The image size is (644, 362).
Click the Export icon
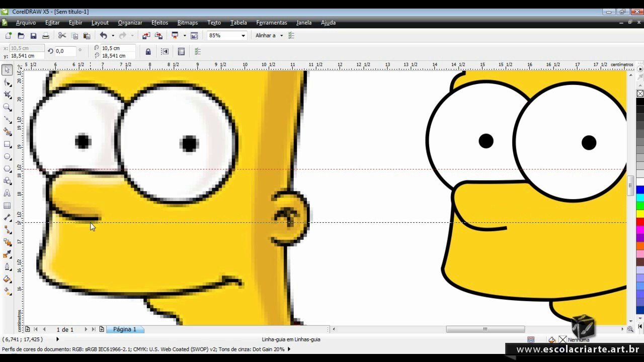coord(158,36)
